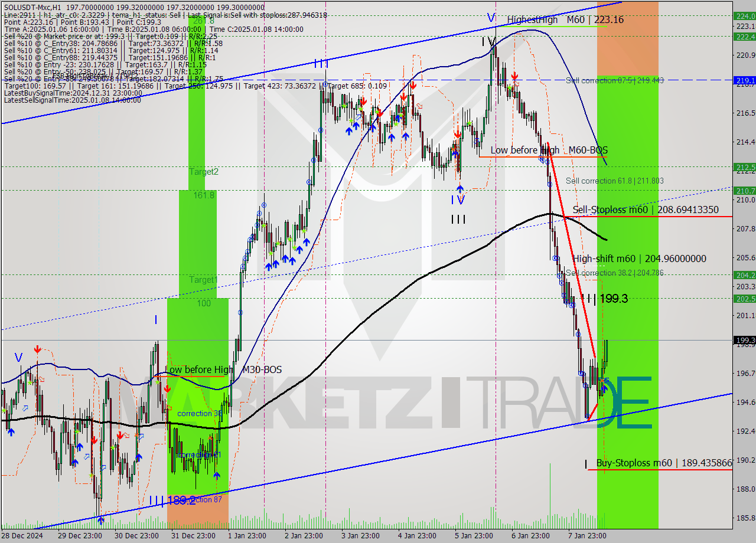Select the 5 Jan 23:00 date label

[x=473, y=535]
